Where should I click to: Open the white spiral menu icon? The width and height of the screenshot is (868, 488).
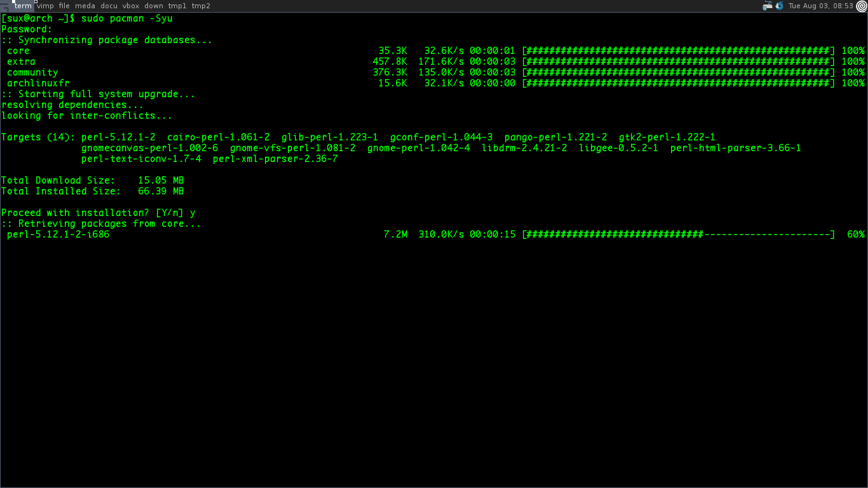coord(861,6)
